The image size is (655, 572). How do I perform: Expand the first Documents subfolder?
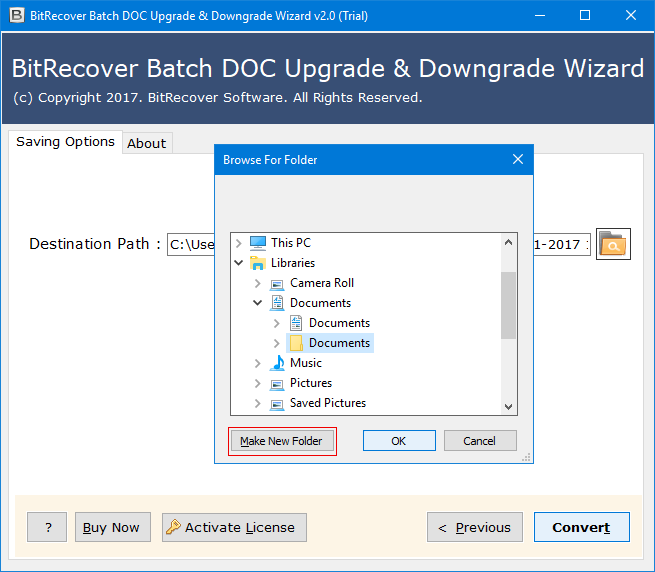coord(277,323)
